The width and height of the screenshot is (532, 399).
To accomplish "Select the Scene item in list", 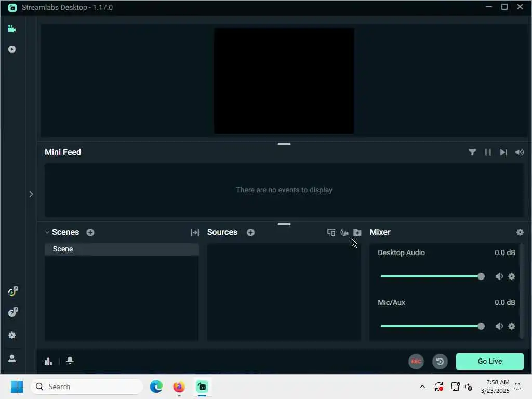I will (x=122, y=249).
